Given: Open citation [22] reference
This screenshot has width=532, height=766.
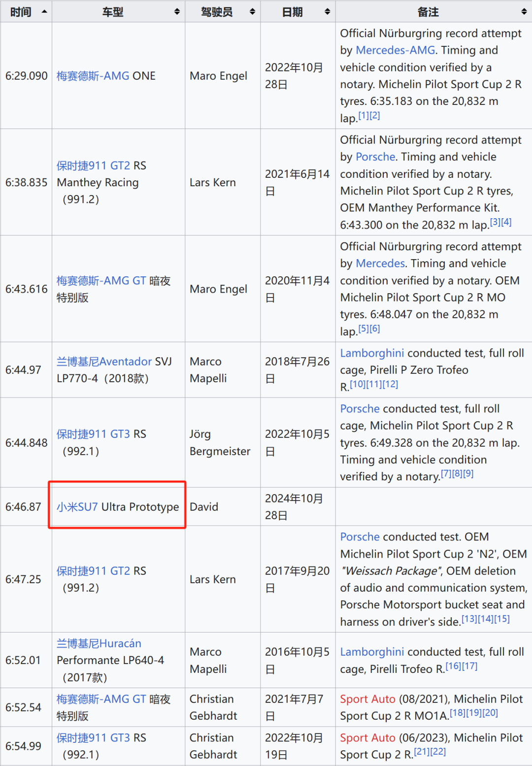Looking at the screenshot, I should 438,752.
